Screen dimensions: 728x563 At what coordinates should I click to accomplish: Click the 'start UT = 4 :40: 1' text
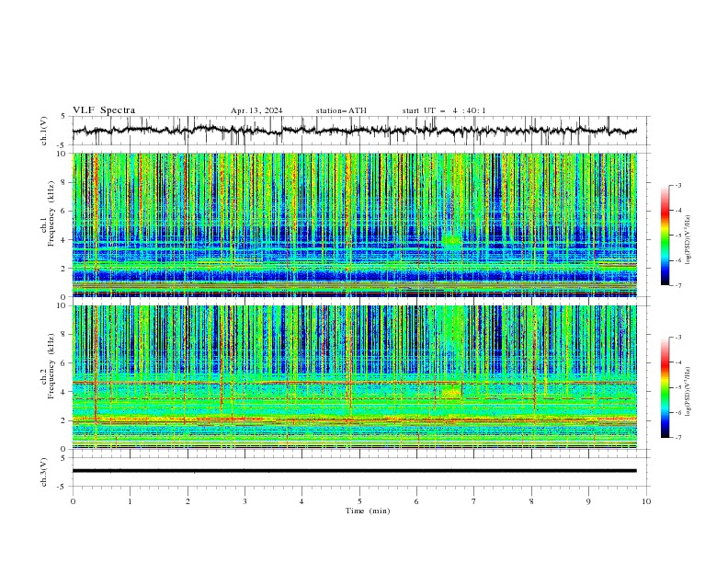(x=444, y=110)
